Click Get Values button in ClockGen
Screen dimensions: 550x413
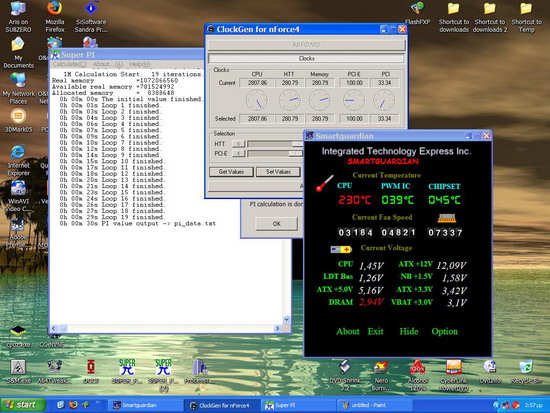click(231, 172)
